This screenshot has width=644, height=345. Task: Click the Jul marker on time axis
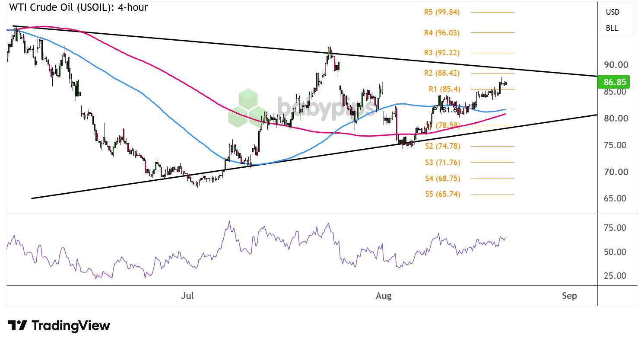[x=187, y=296]
